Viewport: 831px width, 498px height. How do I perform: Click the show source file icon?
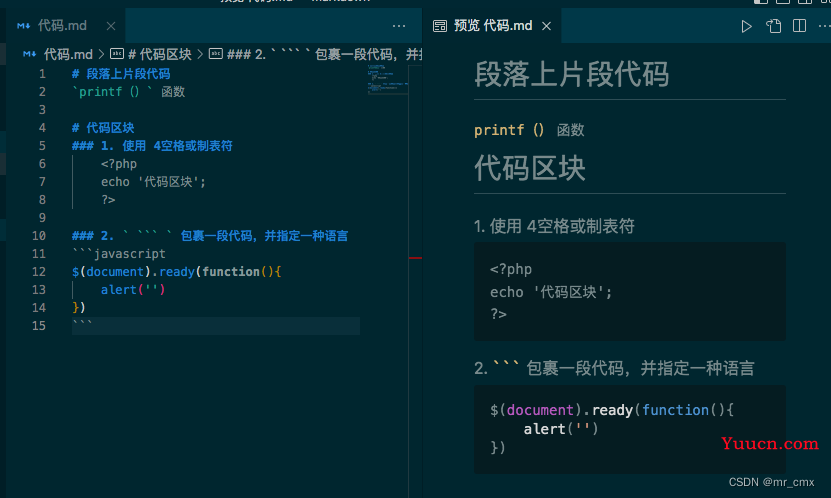(773, 26)
